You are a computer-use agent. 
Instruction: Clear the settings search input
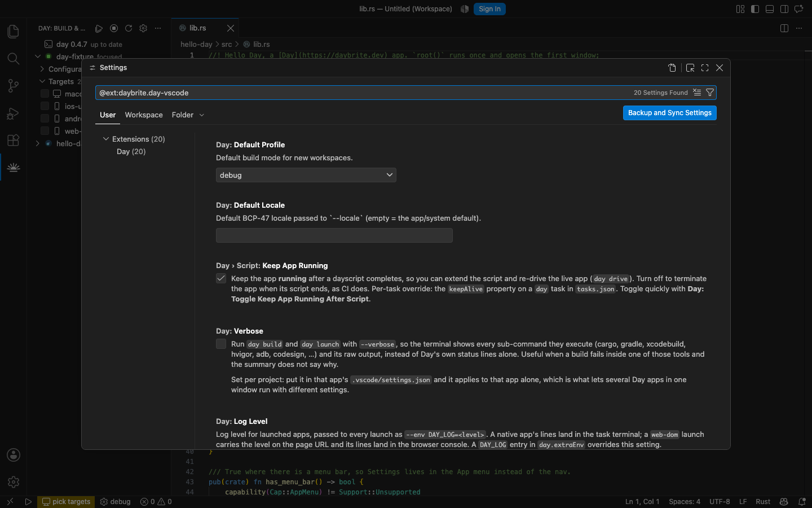coord(698,93)
